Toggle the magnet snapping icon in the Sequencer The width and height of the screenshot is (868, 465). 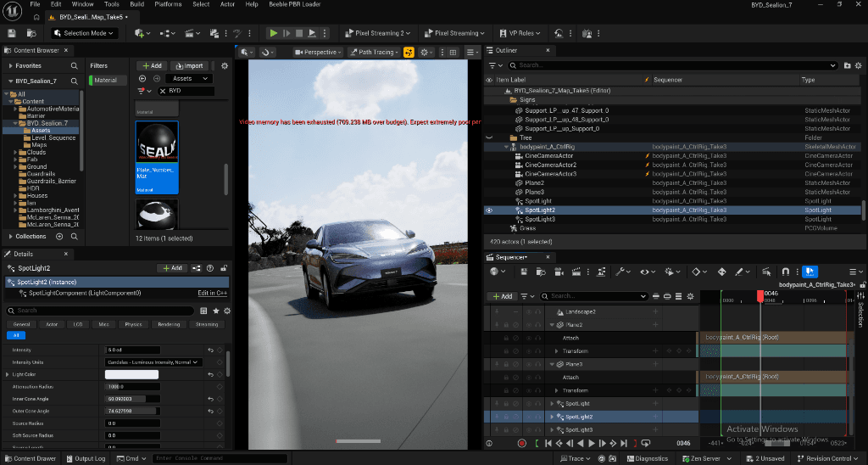(785, 272)
